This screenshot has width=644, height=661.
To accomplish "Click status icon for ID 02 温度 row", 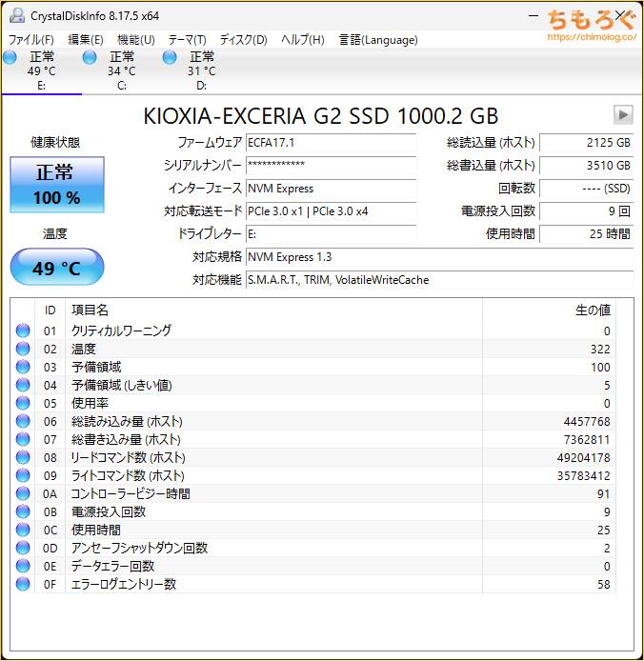I will pyautogui.click(x=23, y=349).
